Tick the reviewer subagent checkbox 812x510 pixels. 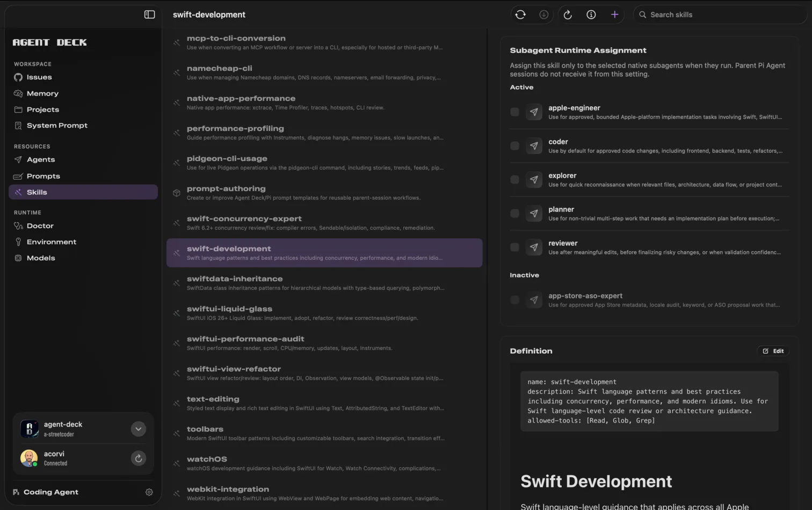click(x=514, y=247)
